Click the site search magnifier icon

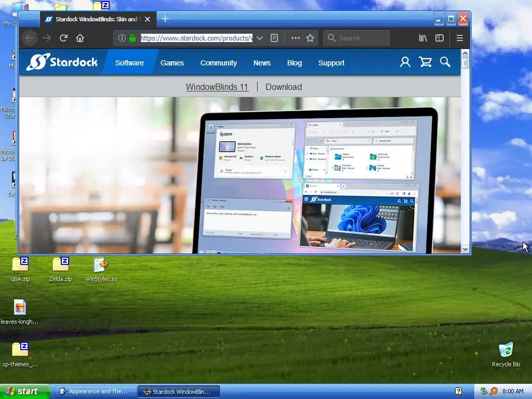pos(445,62)
